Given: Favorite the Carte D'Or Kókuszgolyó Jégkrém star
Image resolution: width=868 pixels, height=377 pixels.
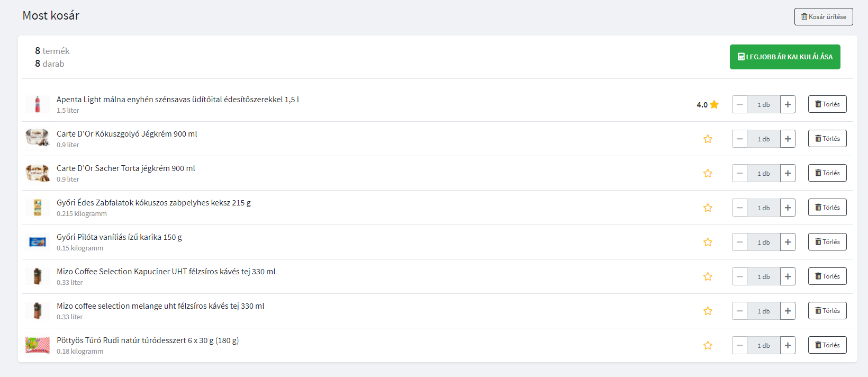Looking at the screenshot, I should coord(708,139).
